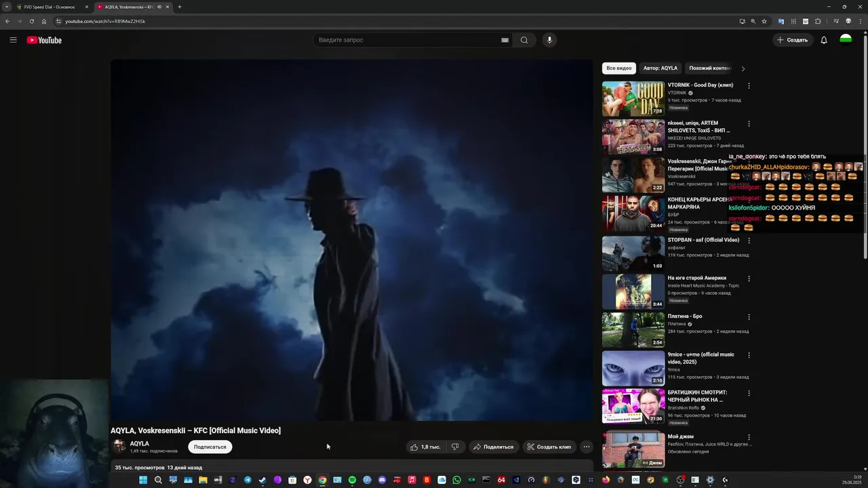The width and height of the screenshot is (868, 488).
Task: Select the Автор: AQYLA chip
Action: [660, 68]
